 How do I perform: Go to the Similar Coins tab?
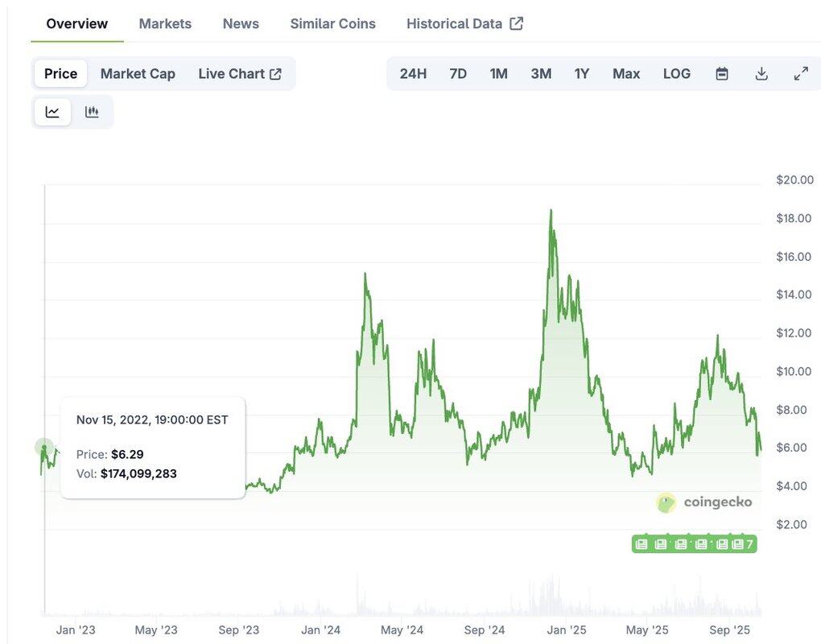click(332, 23)
